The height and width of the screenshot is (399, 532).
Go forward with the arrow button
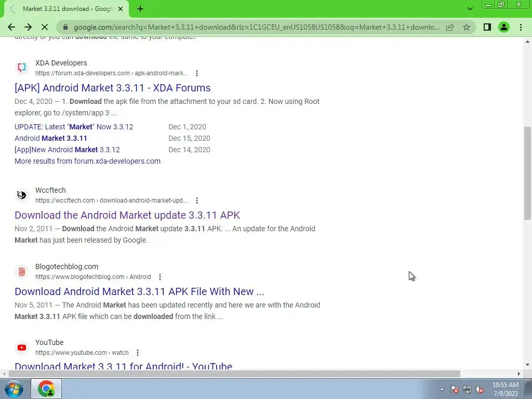coord(28,27)
